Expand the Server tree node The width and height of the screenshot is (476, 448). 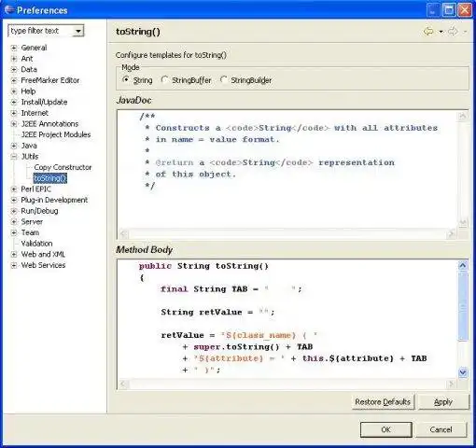click(x=14, y=222)
